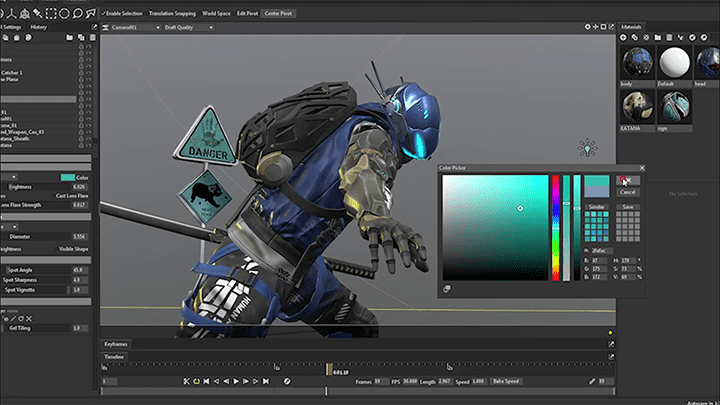Viewport: 720px width, 405px height.
Task: Pop out the scene panel window
Action: coord(94,27)
